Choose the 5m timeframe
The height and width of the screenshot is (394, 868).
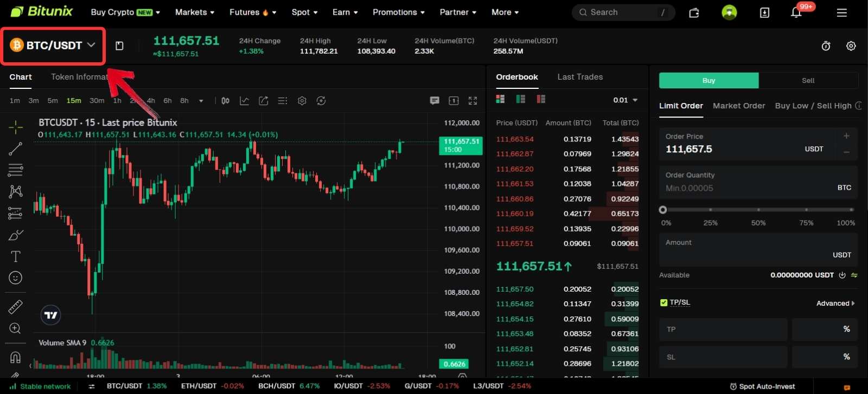[53, 101]
